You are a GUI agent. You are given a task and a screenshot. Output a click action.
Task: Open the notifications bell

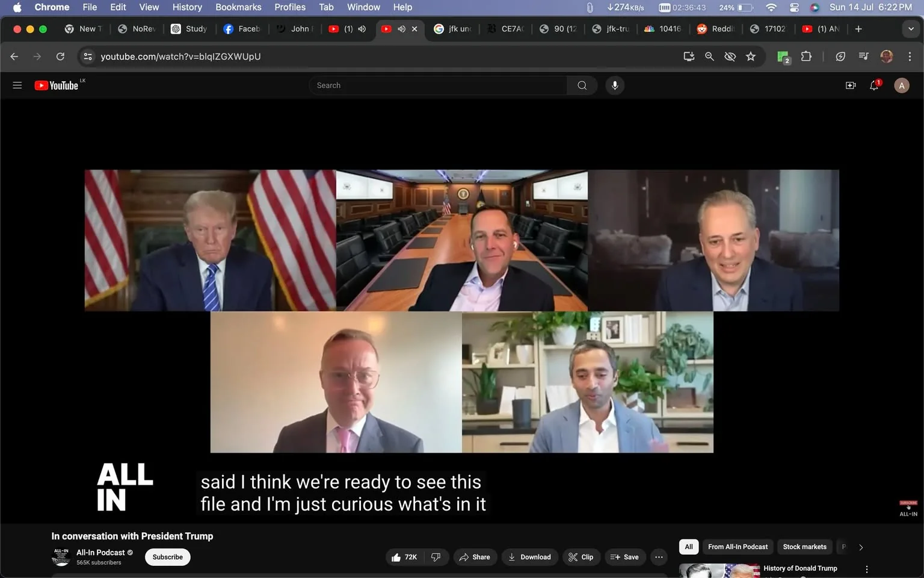click(x=875, y=85)
